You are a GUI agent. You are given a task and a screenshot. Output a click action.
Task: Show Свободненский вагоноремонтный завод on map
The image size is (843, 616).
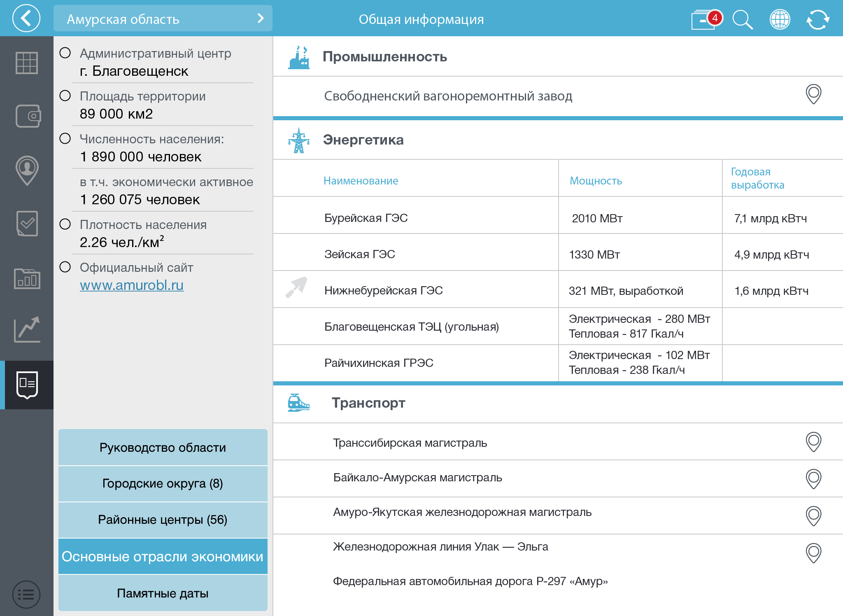(813, 94)
